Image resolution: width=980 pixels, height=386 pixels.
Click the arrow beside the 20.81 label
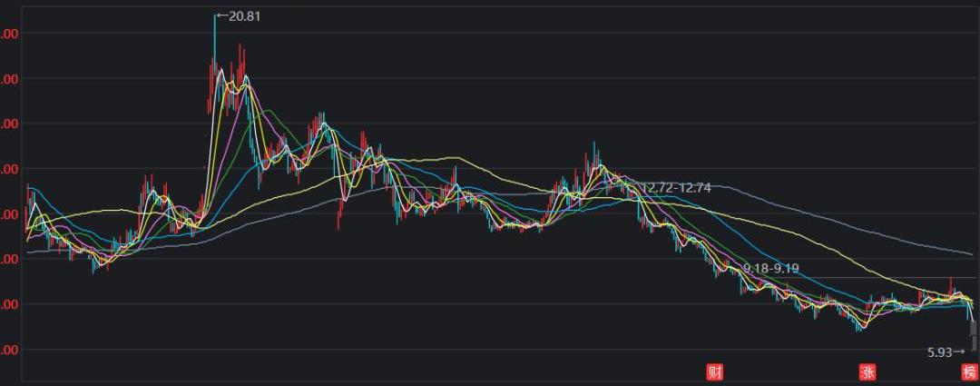(220, 16)
